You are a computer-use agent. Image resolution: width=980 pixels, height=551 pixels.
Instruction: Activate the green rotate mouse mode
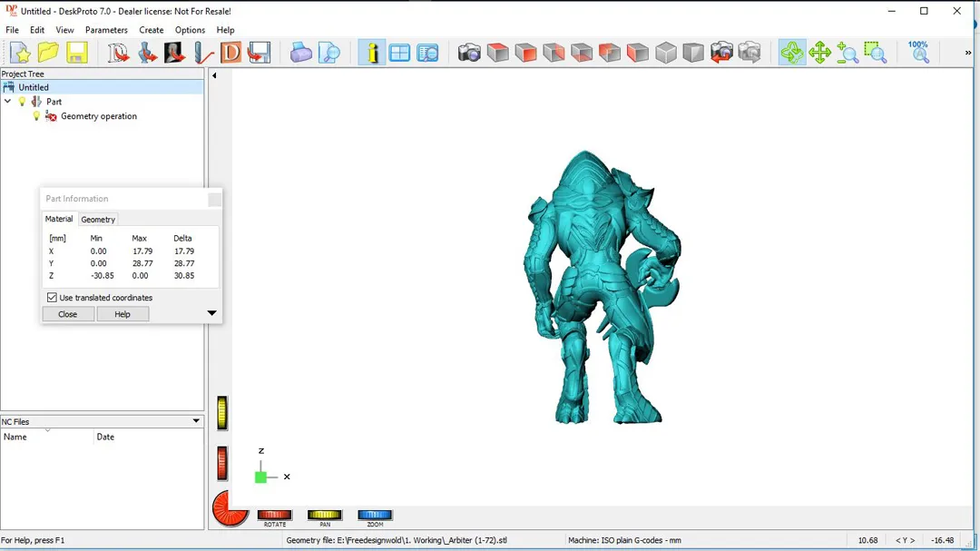792,53
